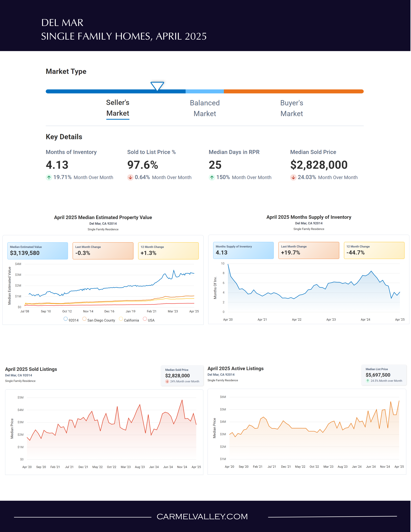Toggle the USA legend circle

(145, 319)
